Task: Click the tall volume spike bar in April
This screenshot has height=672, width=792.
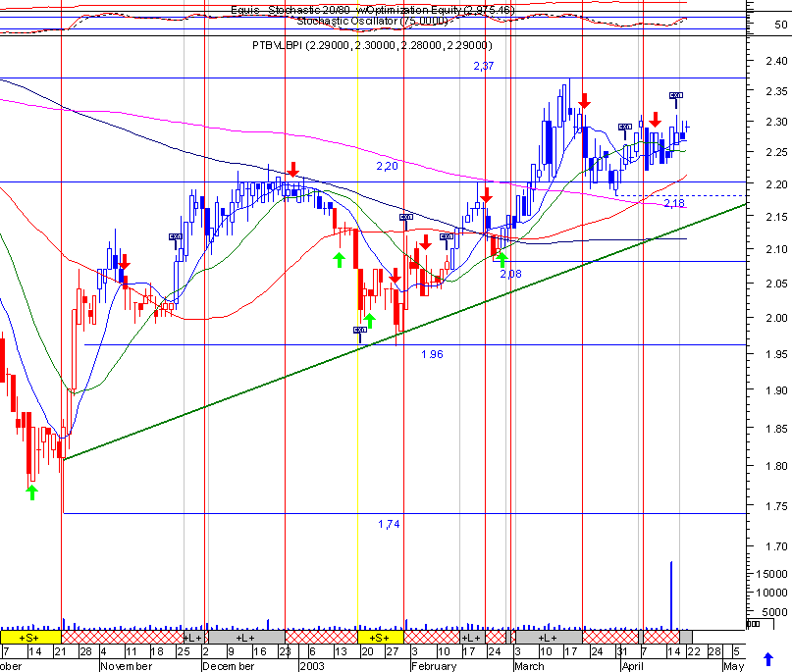Action: click(671, 594)
